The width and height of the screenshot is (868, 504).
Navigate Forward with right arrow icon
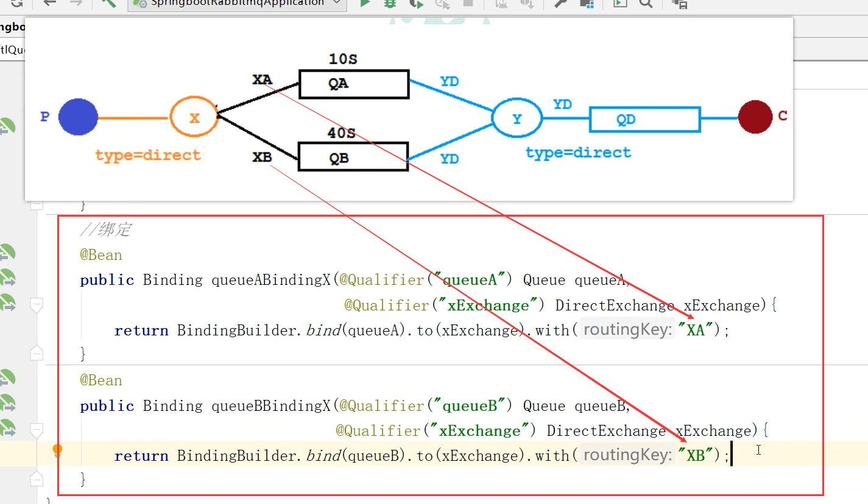(x=76, y=3)
